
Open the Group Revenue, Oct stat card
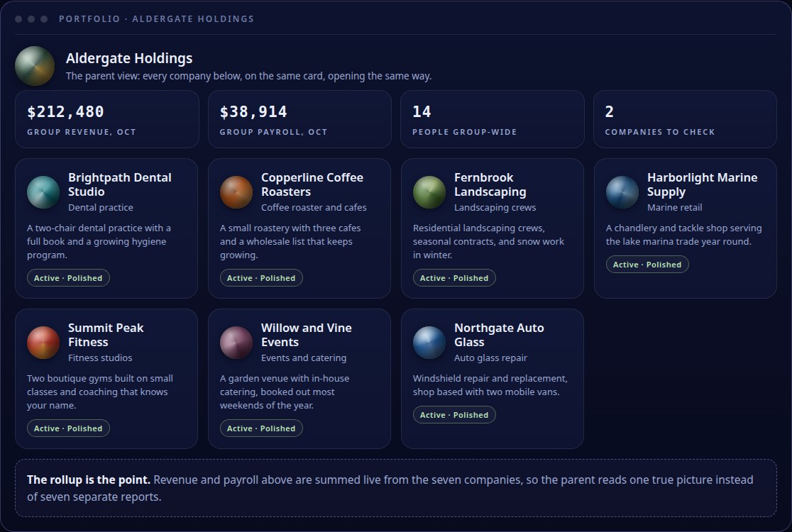tap(107, 119)
